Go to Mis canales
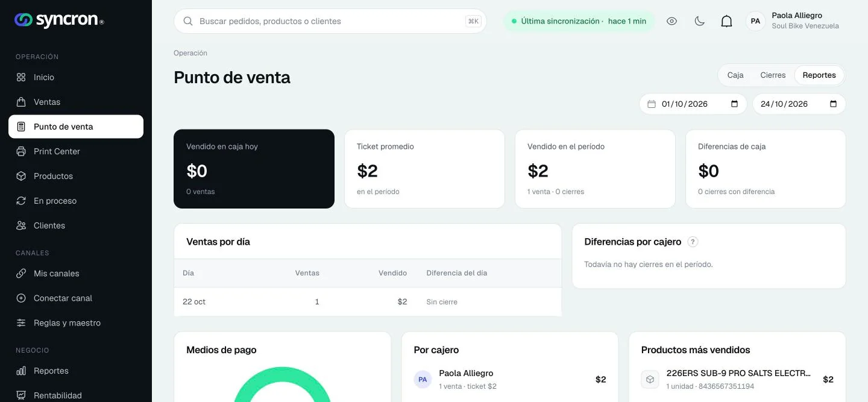 point(76,273)
